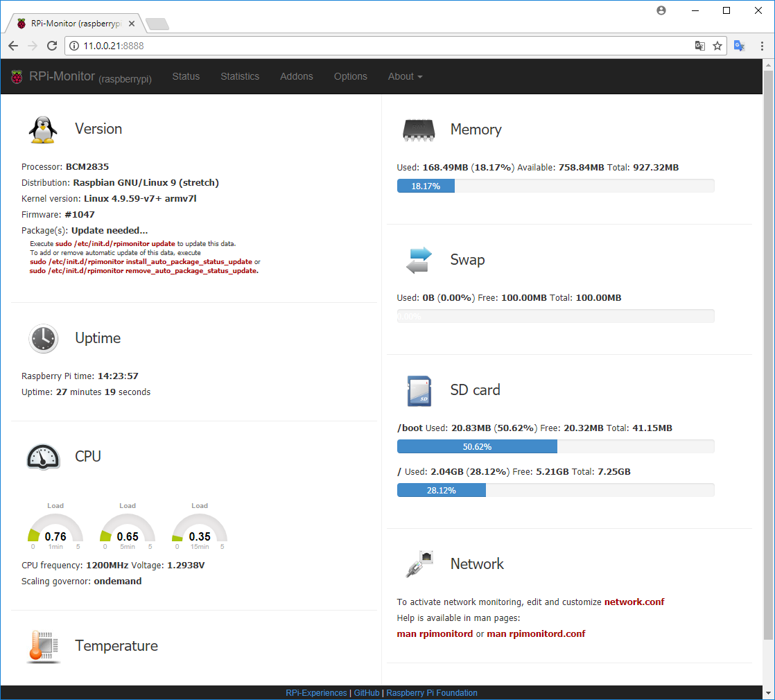Open the Google Translate extension

740,46
